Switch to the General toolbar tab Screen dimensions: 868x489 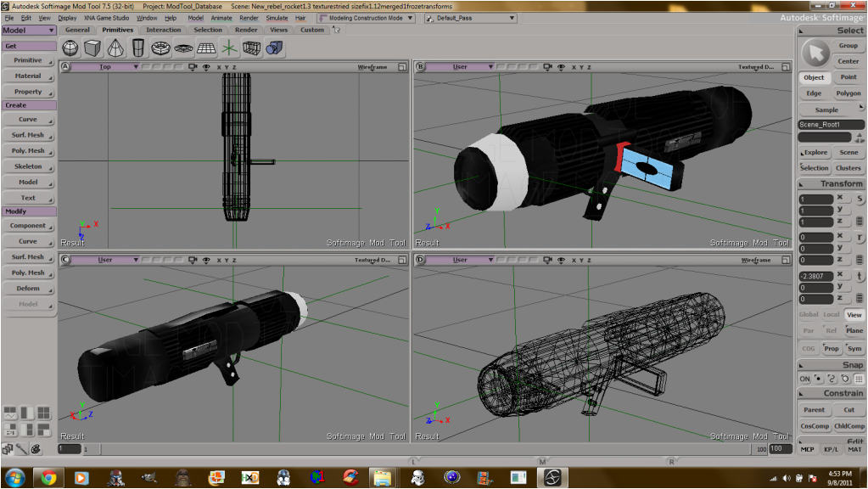[x=77, y=30]
